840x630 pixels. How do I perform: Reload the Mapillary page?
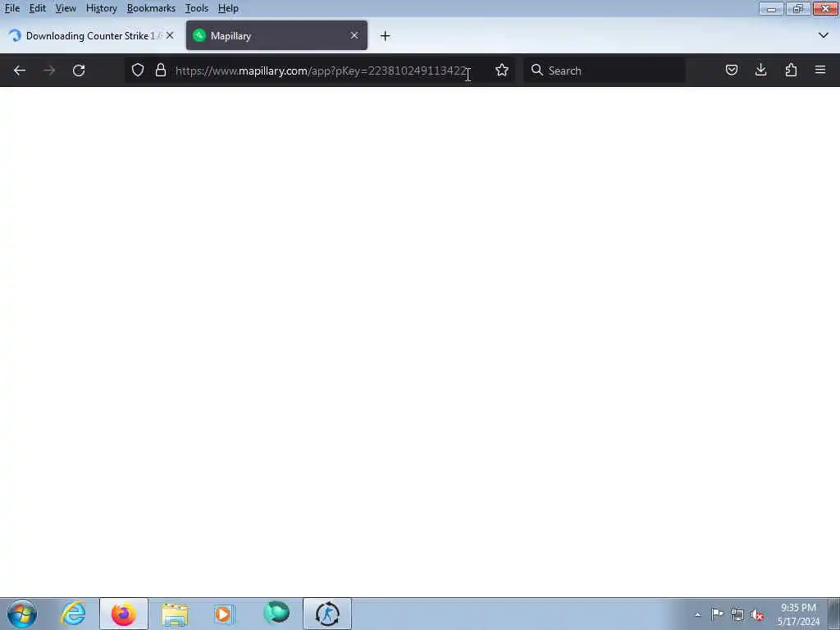tap(79, 71)
